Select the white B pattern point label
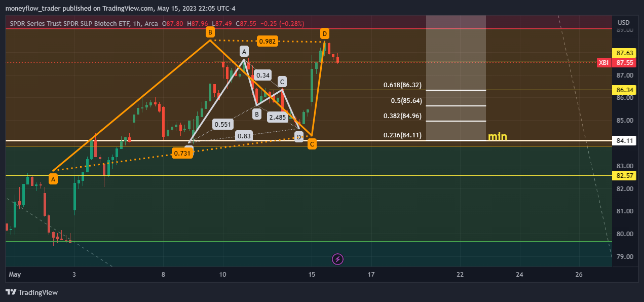The width and height of the screenshot is (644, 302). pos(257,115)
